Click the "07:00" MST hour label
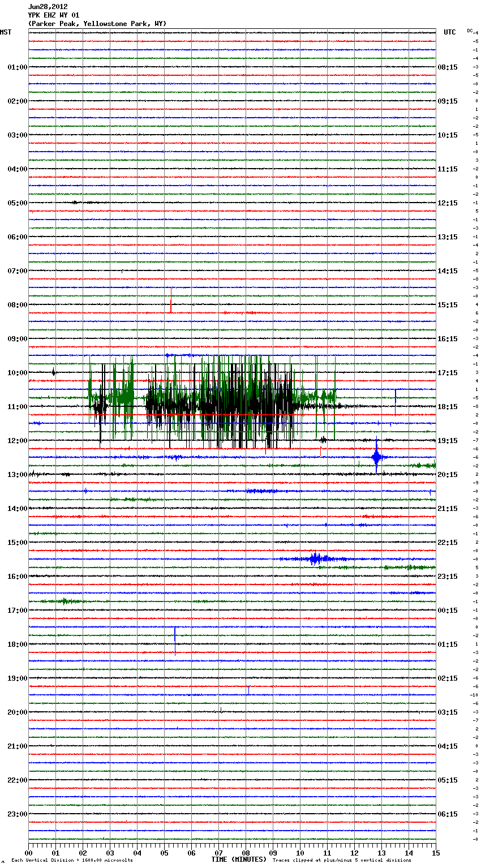Image resolution: width=481 pixels, height=868 pixels. [18, 271]
